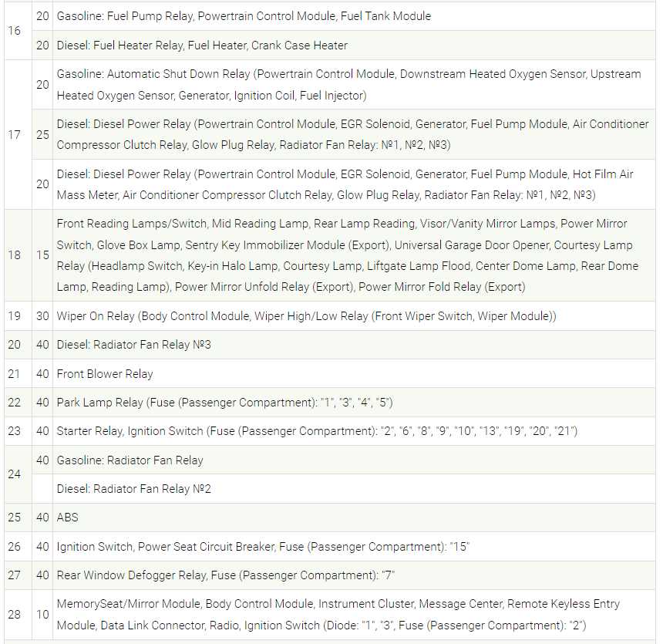Click the 40 amp rating for fuse 26
Viewport: 663px width, 644px height.
point(42,547)
